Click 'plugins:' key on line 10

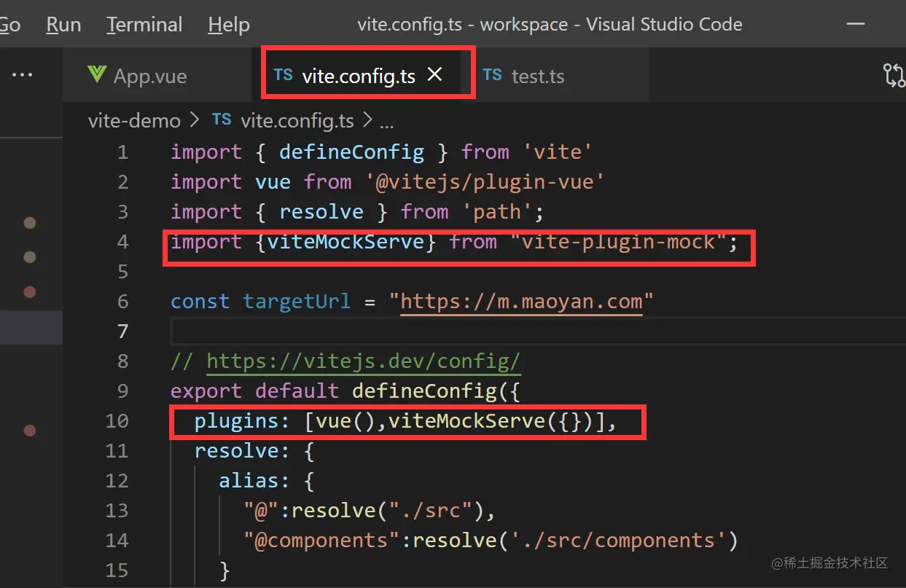pos(243,421)
